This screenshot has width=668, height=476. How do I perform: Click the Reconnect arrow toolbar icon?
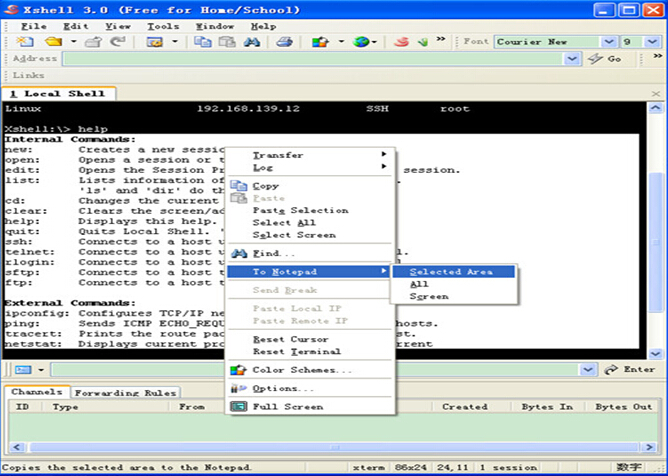118,41
